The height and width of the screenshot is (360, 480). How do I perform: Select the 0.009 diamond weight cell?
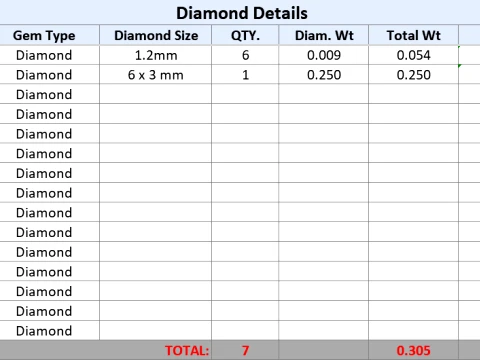coord(324,55)
